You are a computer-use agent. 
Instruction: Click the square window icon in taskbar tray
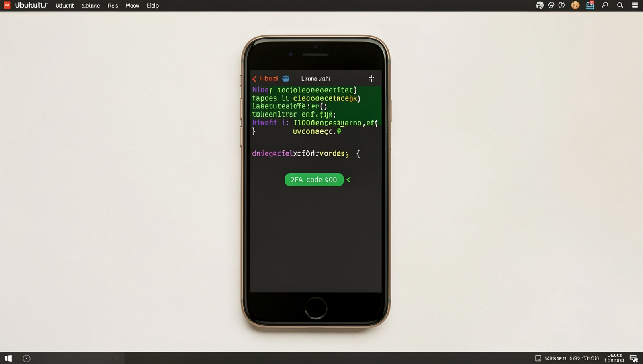(x=538, y=358)
